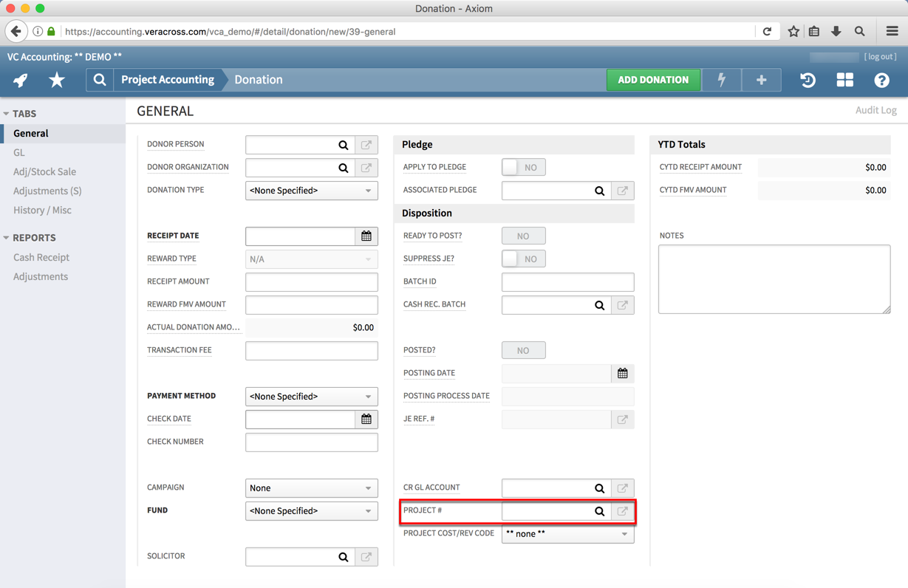Open Donor Person detail link icon

point(366,145)
